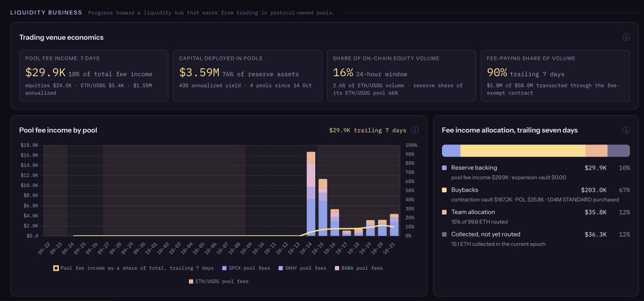This screenshot has height=301, width=644.
Task: Click the tallest stacked bar for 10-14
Action: click(311, 194)
